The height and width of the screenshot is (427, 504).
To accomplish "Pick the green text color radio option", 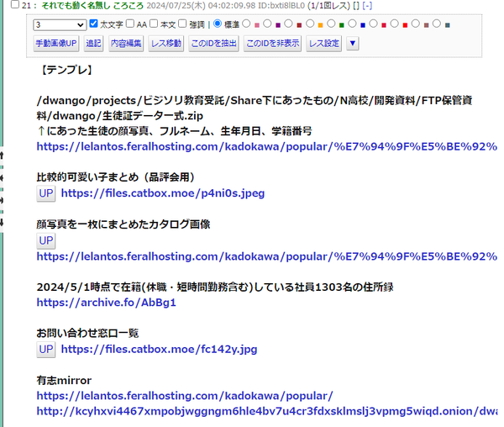I will (x=331, y=24).
